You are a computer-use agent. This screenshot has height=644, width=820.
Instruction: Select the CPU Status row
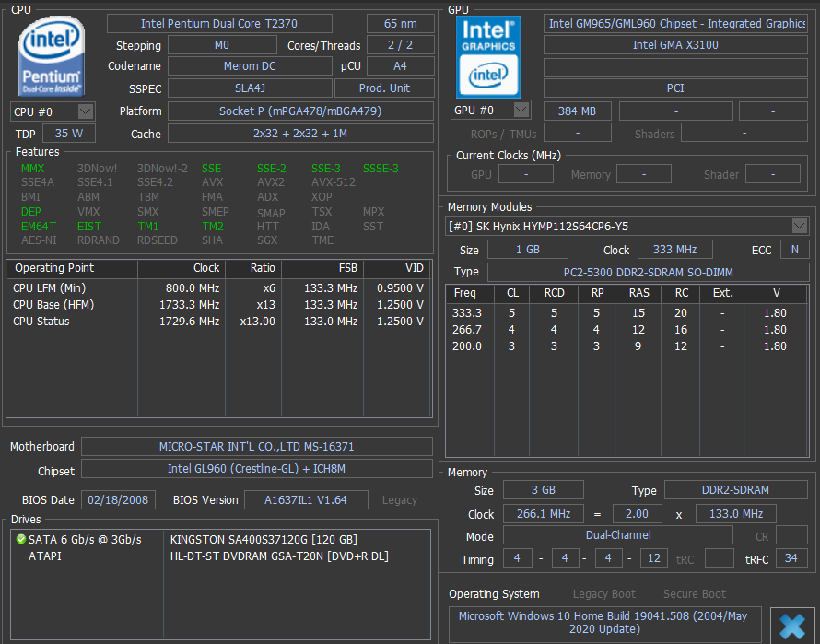[x=218, y=322]
